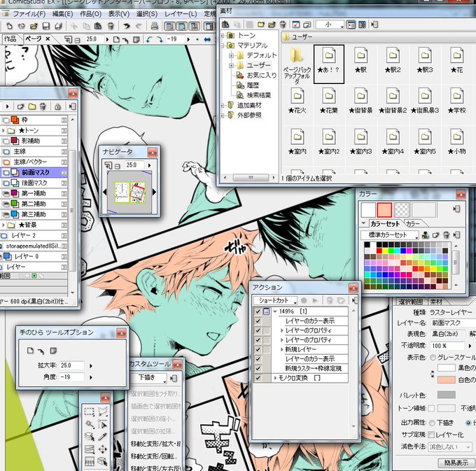Toggle visibility of 枠 layer
Image resolution: width=476 pixels, height=471 pixels.
(x=6, y=120)
